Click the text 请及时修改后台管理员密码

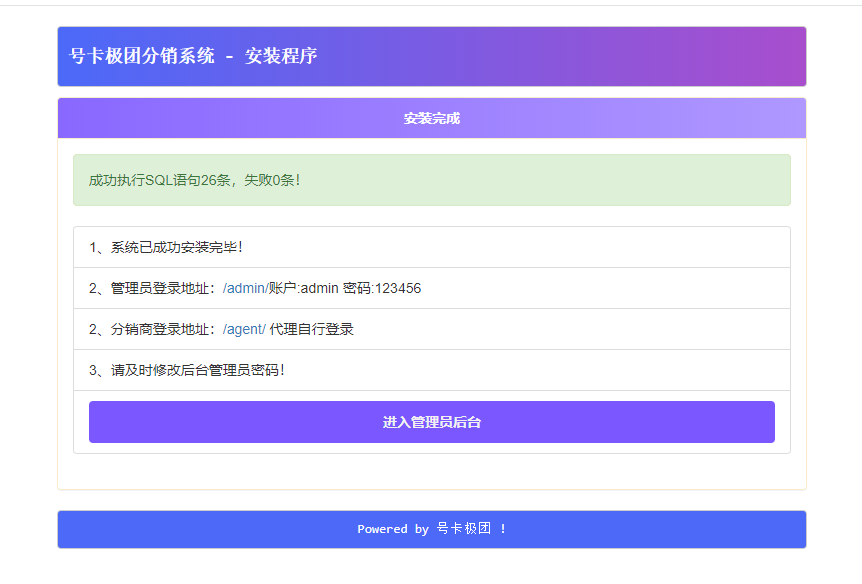pyautogui.click(x=197, y=370)
